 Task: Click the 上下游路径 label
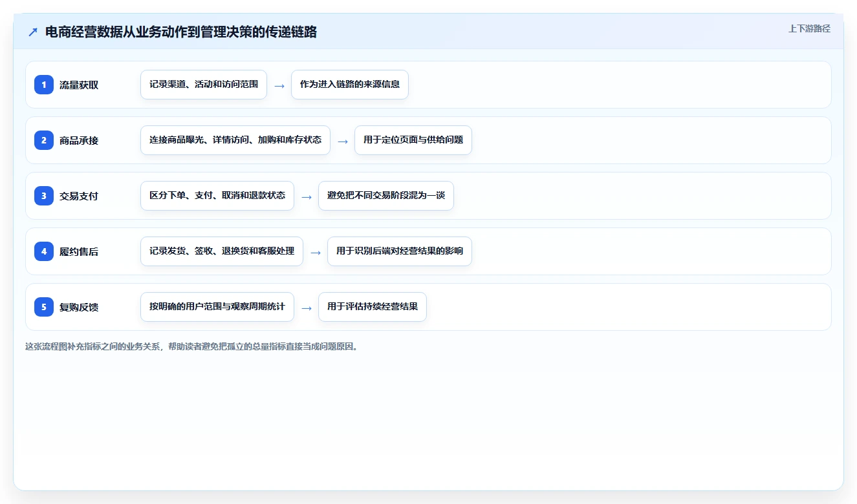coord(809,28)
